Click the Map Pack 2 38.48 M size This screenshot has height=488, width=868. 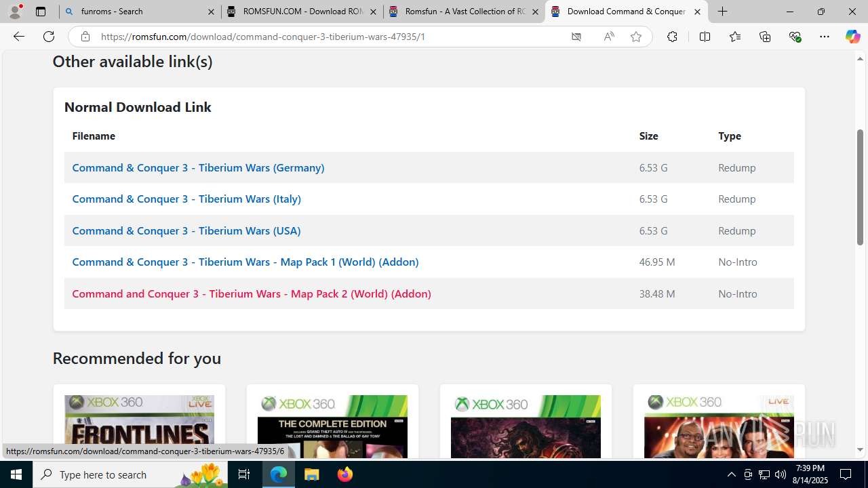pyautogui.click(x=657, y=293)
